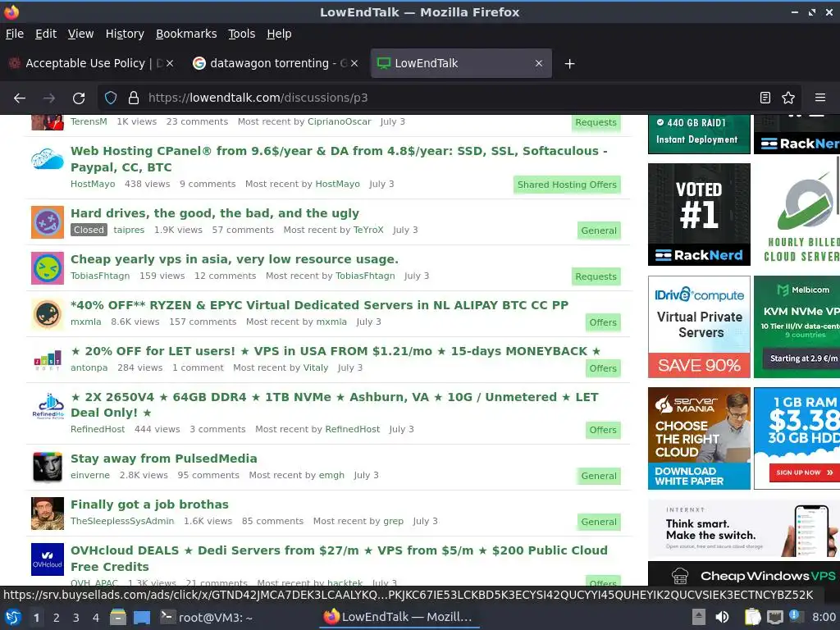The height and width of the screenshot is (630, 840).
Task: Open 'Cheap yearly vps in asia' thread
Action: click(235, 259)
